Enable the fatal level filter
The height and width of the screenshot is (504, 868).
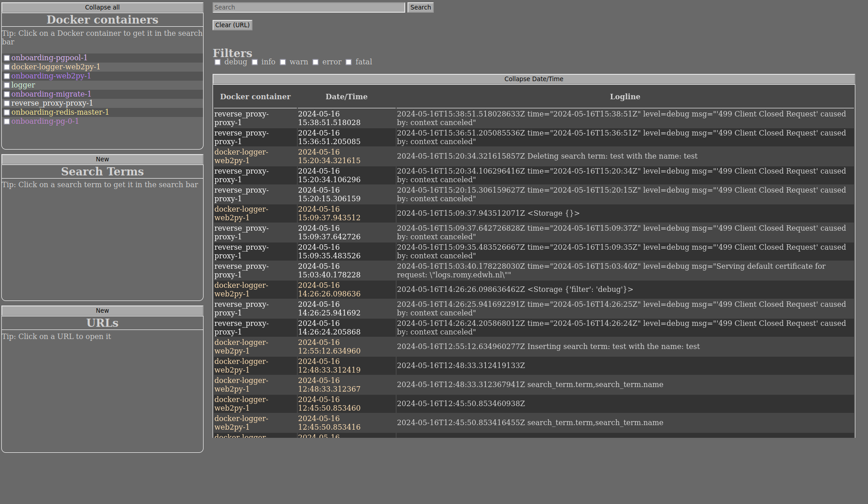[x=349, y=62]
